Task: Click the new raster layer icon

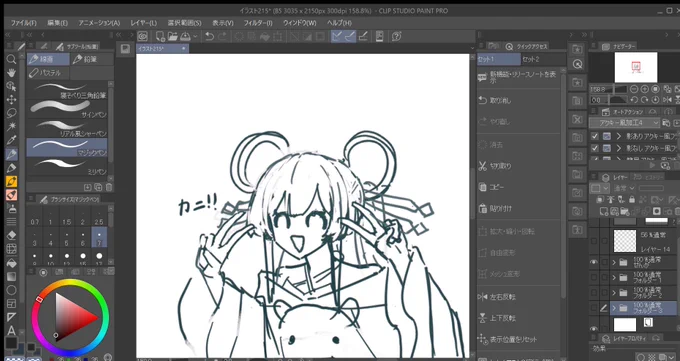Action: click(604, 211)
